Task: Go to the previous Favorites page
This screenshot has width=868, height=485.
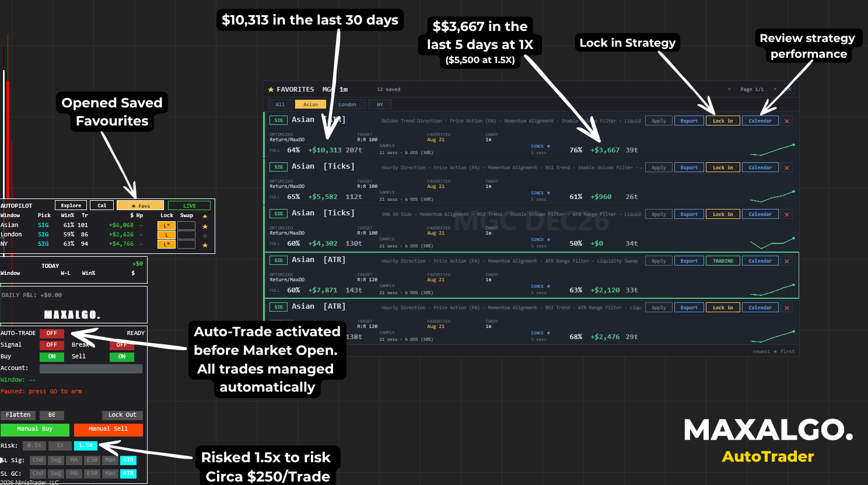Action: pyautogui.click(x=729, y=89)
